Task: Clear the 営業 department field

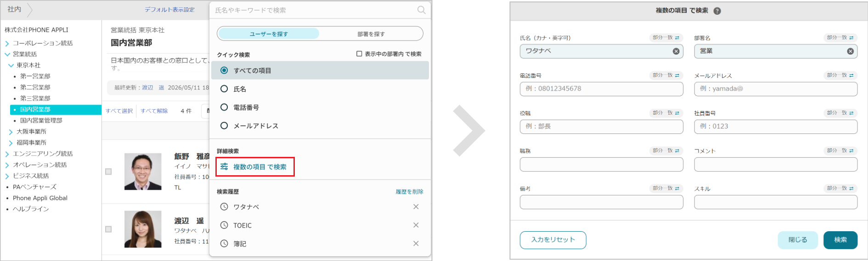Action: coord(850,51)
